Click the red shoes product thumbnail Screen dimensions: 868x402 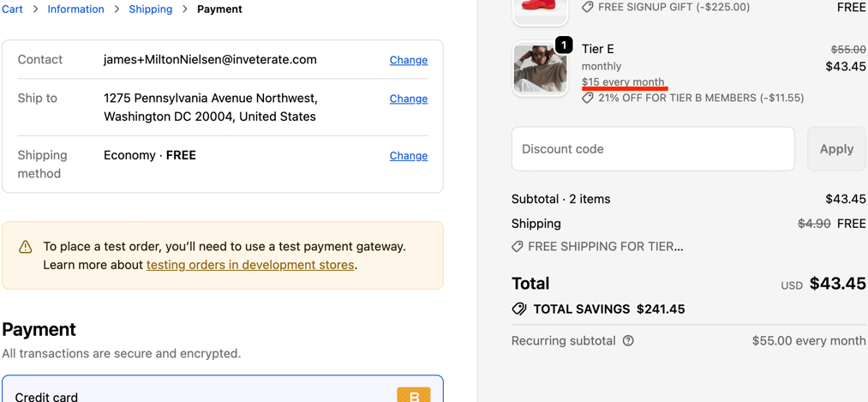[540, 9]
